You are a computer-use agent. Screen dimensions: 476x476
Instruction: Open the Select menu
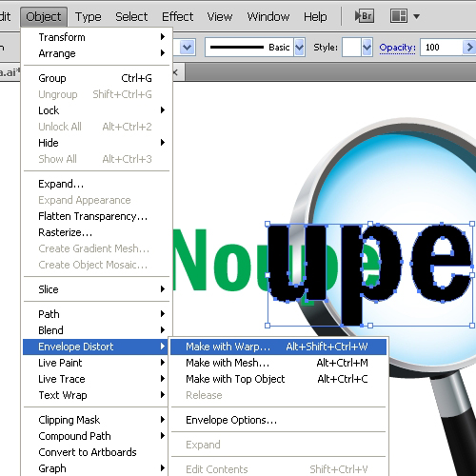[131, 16]
